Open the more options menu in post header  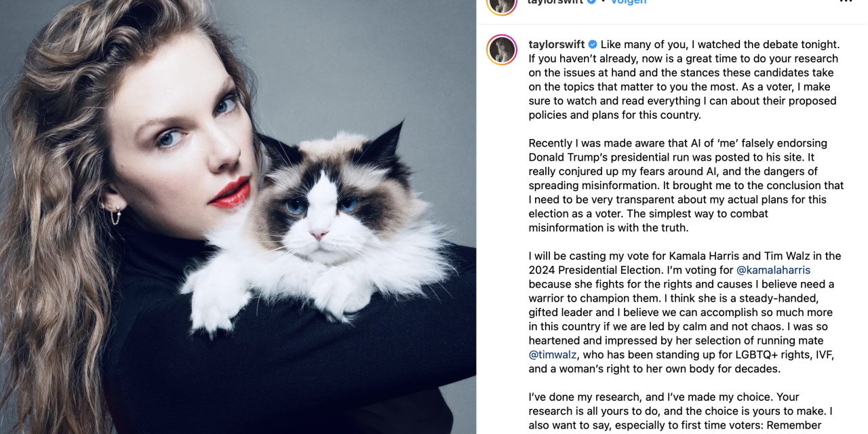point(846,1)
